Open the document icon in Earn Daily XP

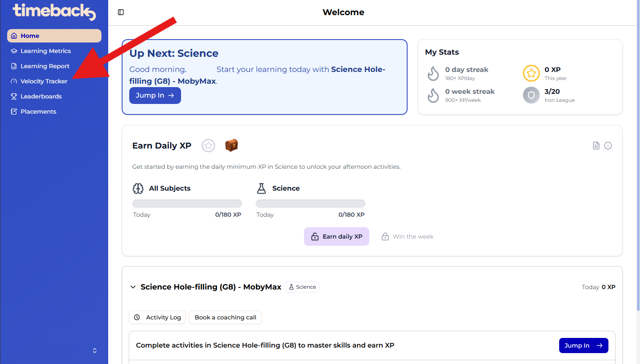pyautogui.click(x=596, y=146)
